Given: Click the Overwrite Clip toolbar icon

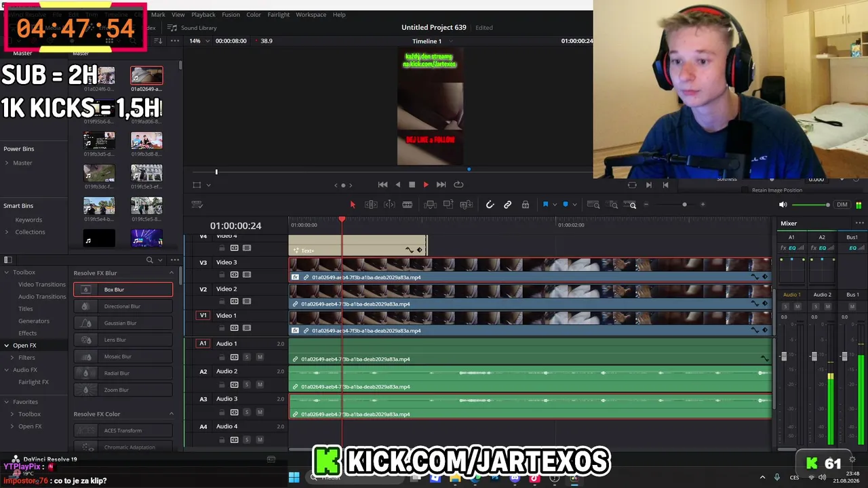Looking at the screenshot, I should (448, 205).
